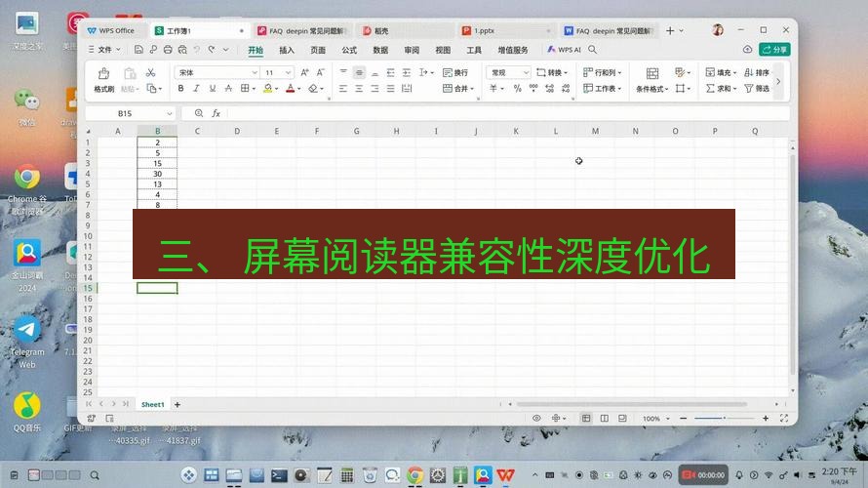Open the font name dropdown (宋体)
Viewport: 868px width, 488px height.
pyautogui.click(x=255, y=72)
